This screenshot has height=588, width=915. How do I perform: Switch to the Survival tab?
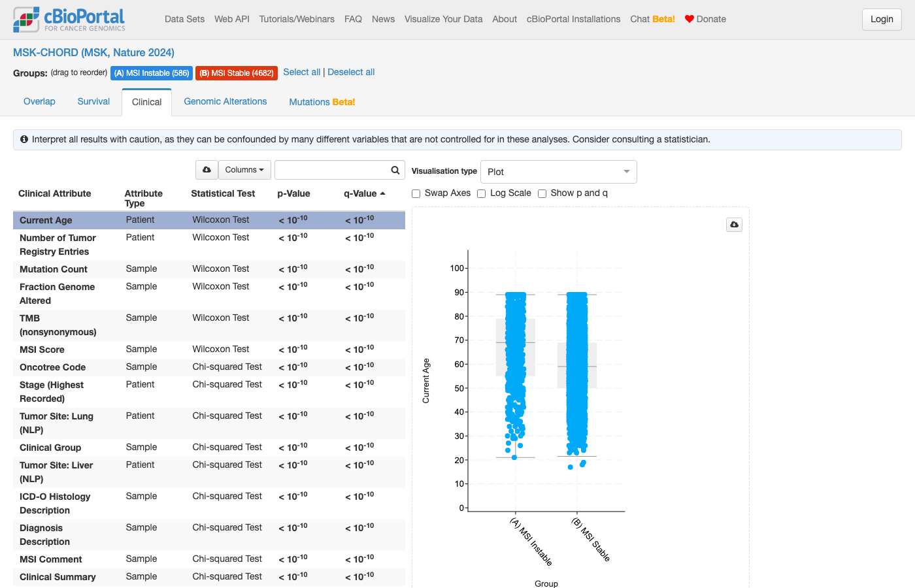(93, 101)
